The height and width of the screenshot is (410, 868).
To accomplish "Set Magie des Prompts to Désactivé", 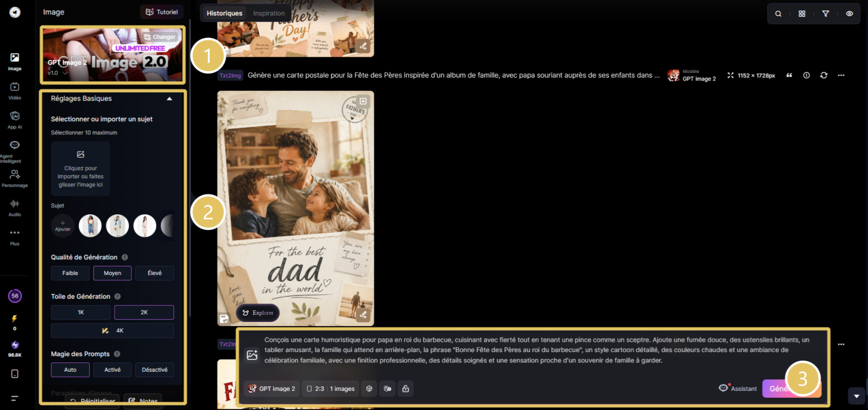I will pyautogui.click(x=155, y=369).
